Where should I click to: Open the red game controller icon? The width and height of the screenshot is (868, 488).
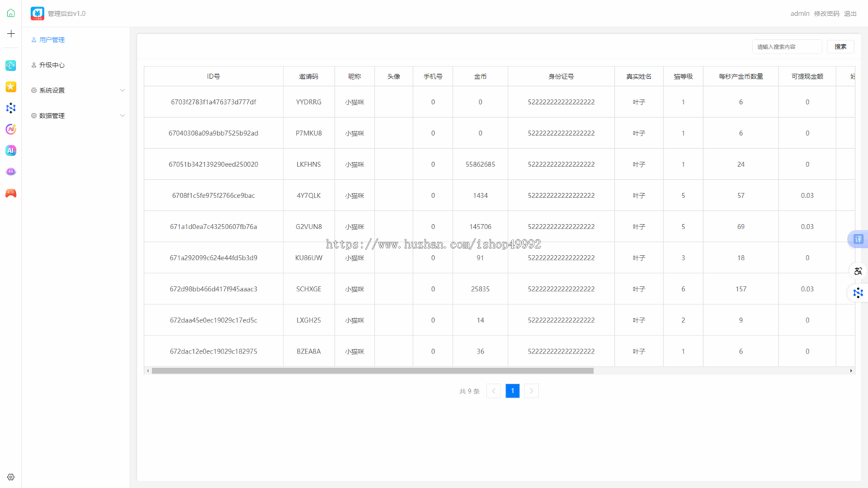coord(11,193)
